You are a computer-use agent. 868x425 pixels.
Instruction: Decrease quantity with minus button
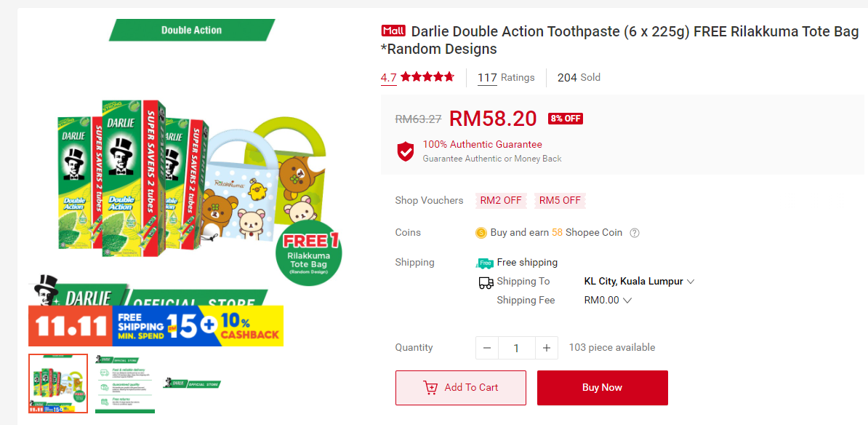coord(487,348)
